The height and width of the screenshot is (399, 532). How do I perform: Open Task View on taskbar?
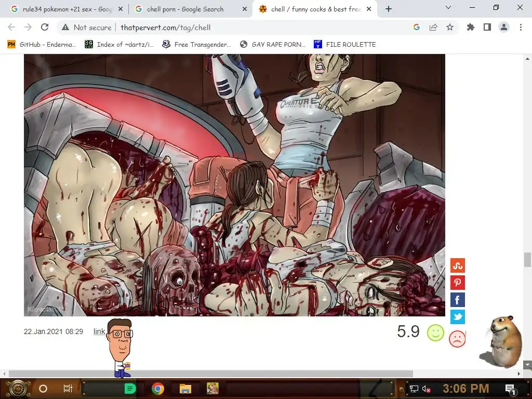[68, 389]
